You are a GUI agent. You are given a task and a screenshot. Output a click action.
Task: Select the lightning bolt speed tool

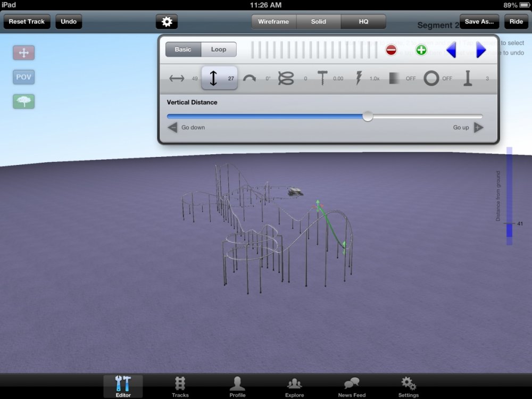coord(359,78)
